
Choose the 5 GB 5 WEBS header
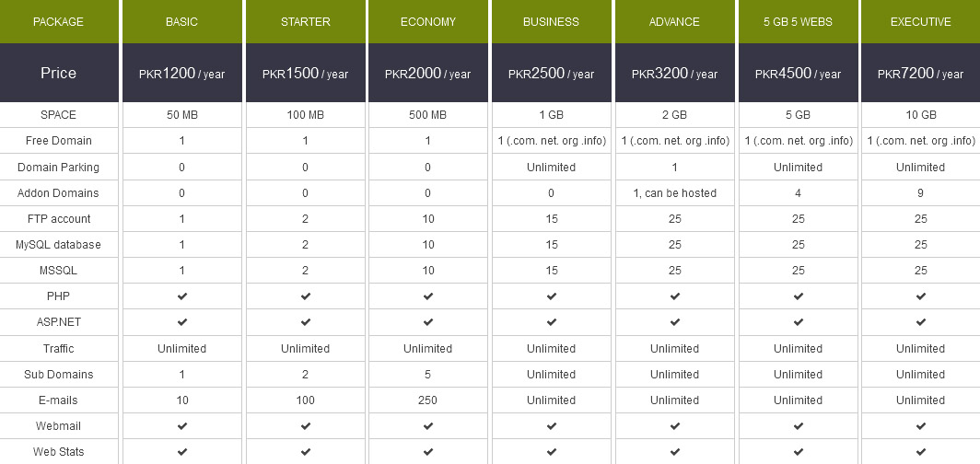[799, 22]
